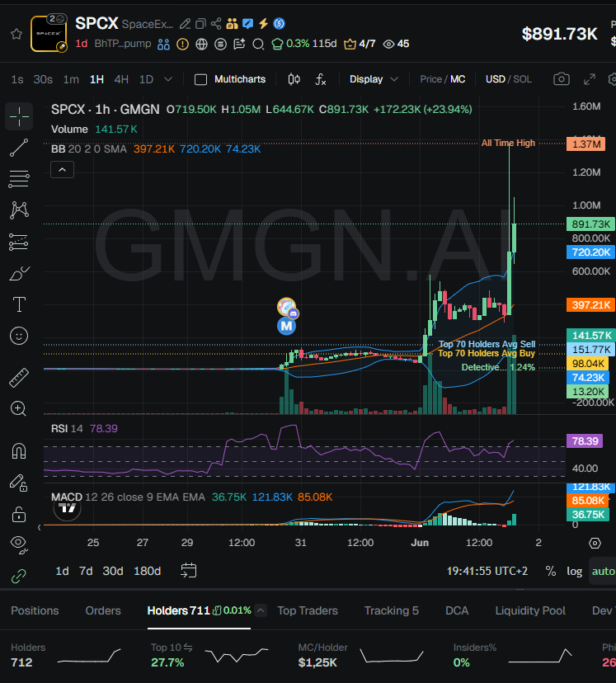Viewport: 616px width, 683px height.
Task: Select the zoom-in magnifier tool
Action: click(18, 409)
